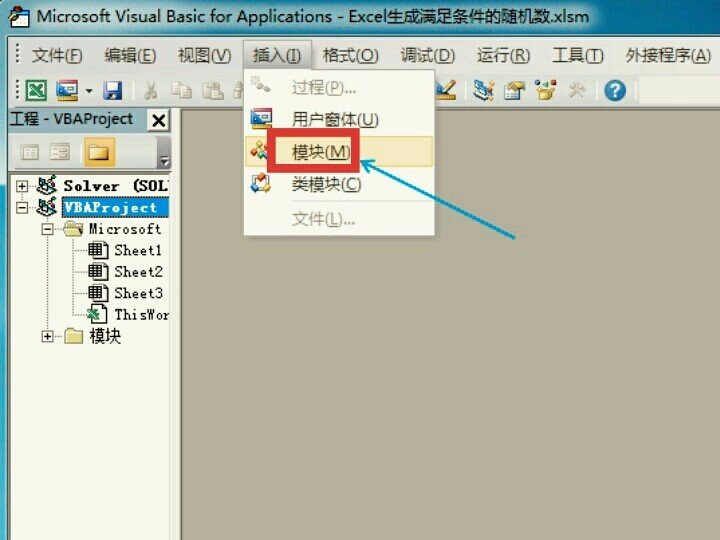Image resolution: width=720 pixels, height=540 pixels.
Task: Select Sheet2 in the project tree
Action: (x=137, y=272)
